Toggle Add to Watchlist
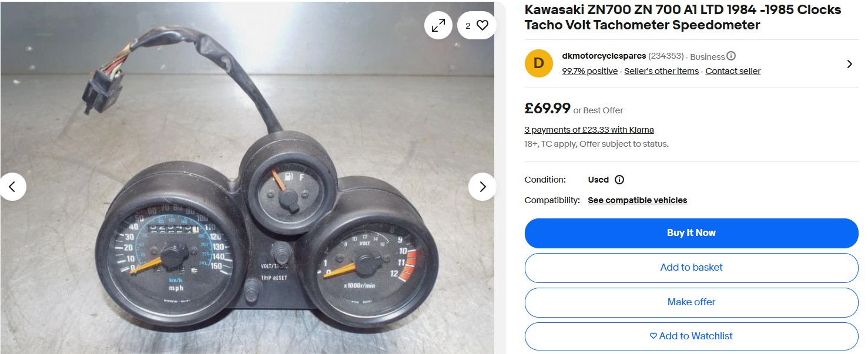 coord(691,336)
